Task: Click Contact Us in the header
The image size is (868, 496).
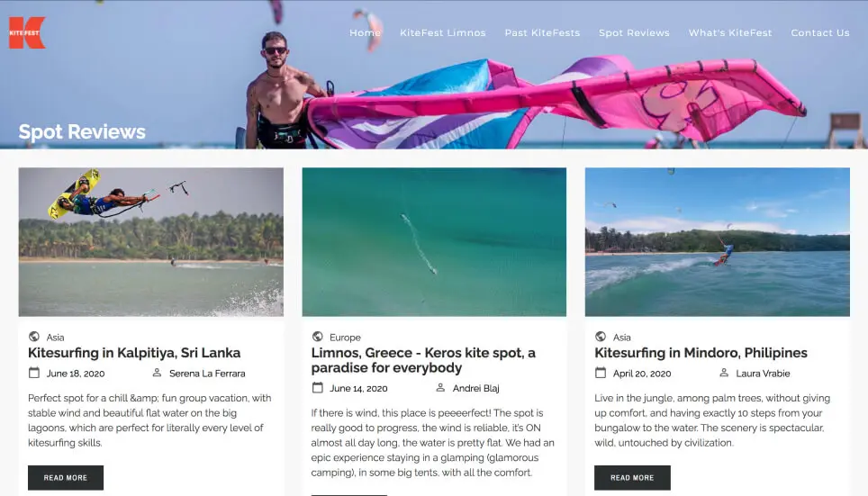Action: [820, 32]
